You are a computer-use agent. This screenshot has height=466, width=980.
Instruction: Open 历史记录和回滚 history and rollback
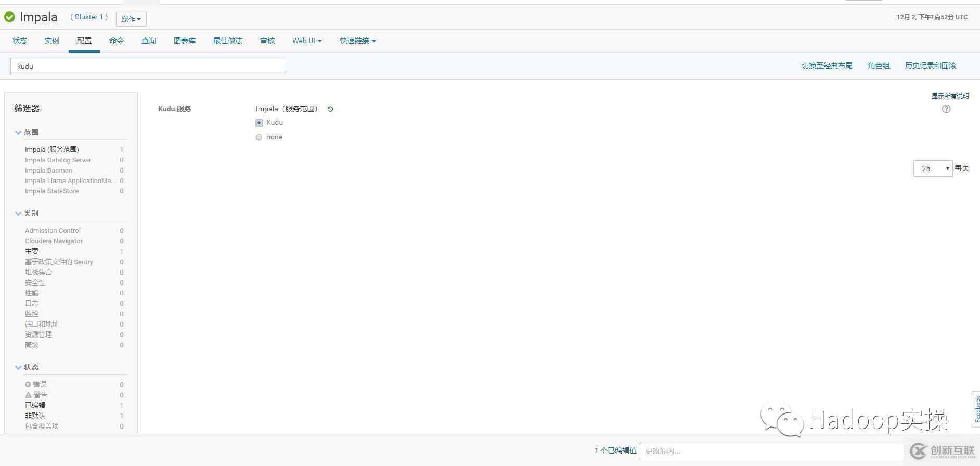[x=931, y=66]
